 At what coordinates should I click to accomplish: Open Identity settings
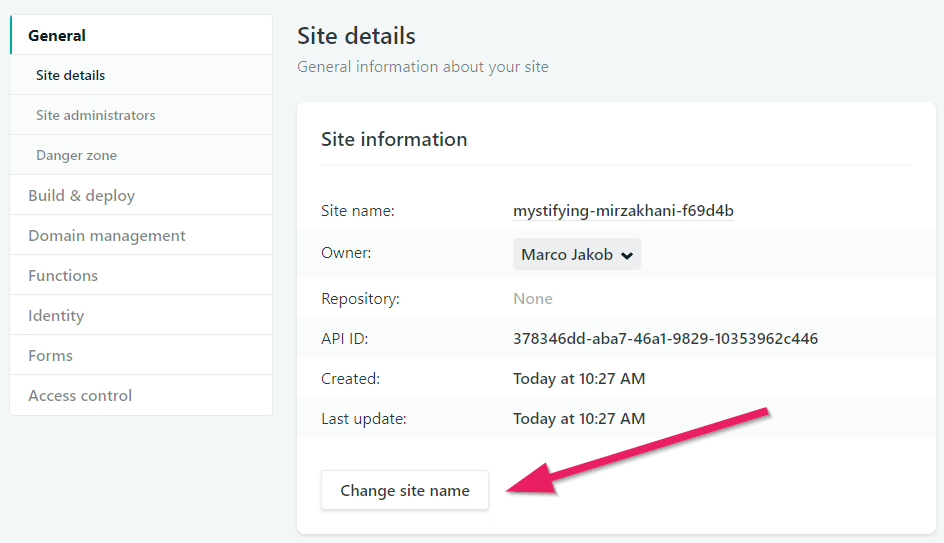click(x=141, y=315)
